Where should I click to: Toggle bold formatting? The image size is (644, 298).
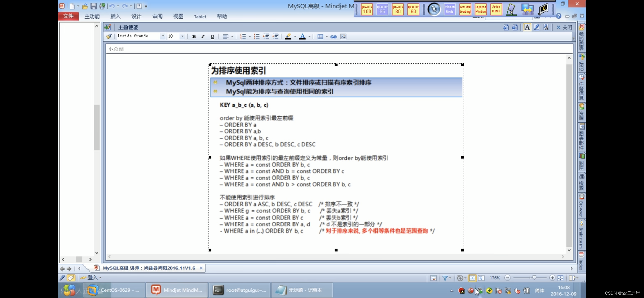pos(194,36)
